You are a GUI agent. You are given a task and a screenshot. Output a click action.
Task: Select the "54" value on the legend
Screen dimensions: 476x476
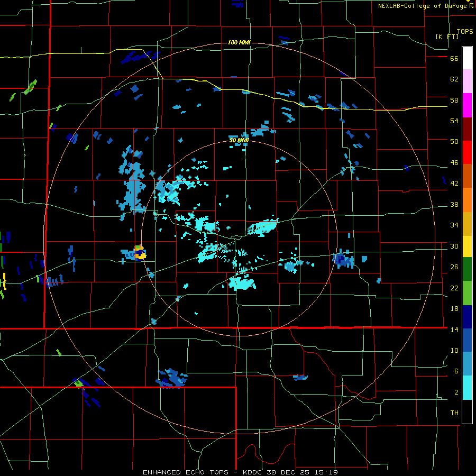454,121
